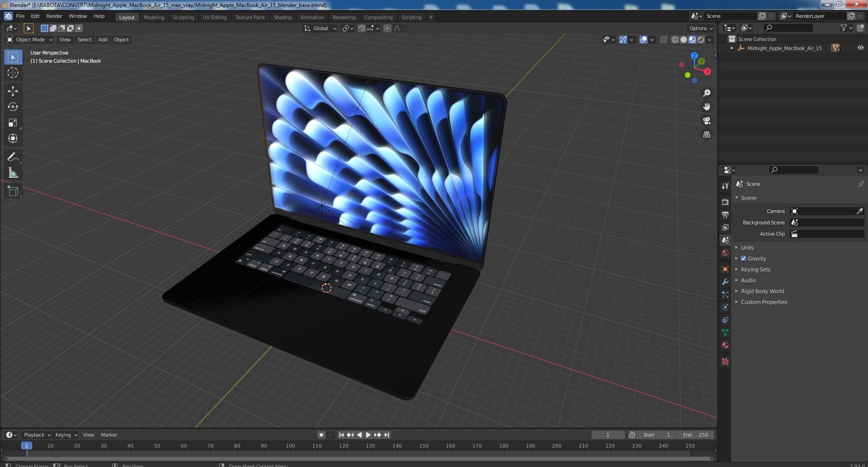Open the Modifier properties tab
Image resolution: width=868 pixels, height=467 pixels.
[x=725, y=282]
